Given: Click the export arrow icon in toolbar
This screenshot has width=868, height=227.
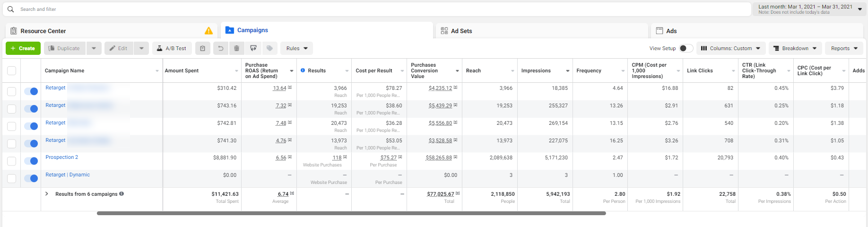Looking at the screenshot, I should (x=253, y=48).
